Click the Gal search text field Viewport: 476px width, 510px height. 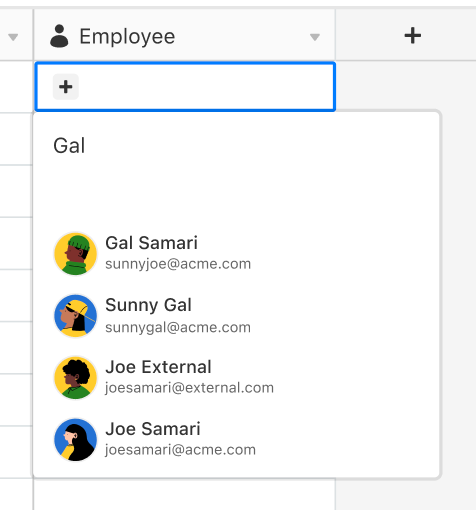(237, 146)
